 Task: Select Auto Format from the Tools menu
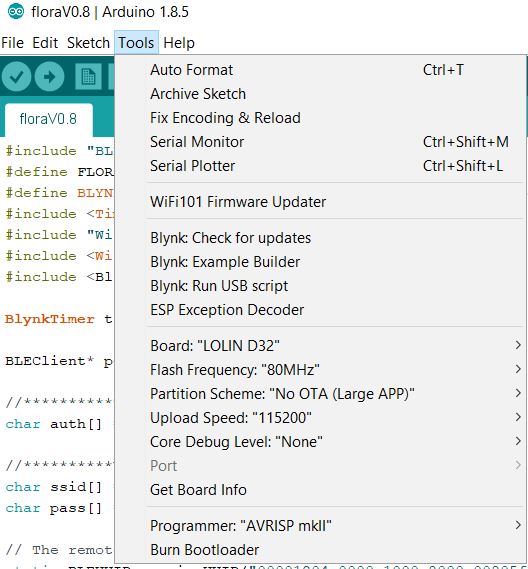(320, 70)
